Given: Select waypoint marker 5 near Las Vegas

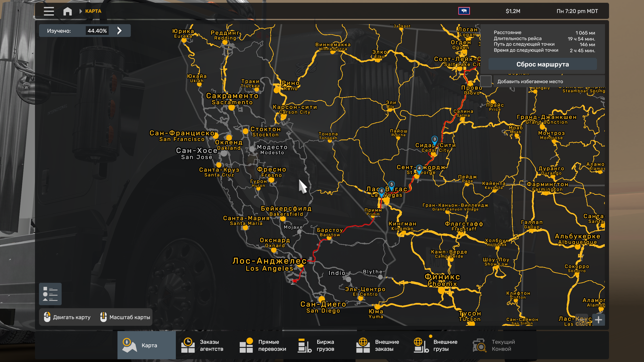Looking at the screenshot, I should click(391, 185).
